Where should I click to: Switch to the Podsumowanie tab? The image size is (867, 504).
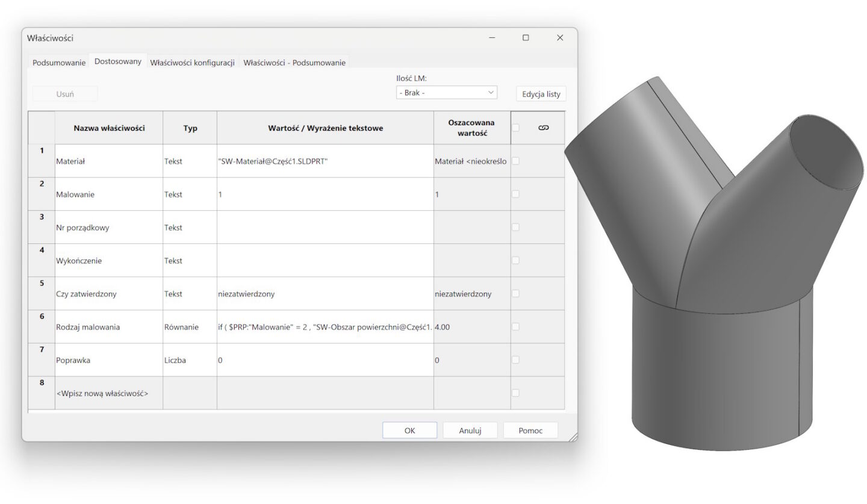(x=58, y=61)
